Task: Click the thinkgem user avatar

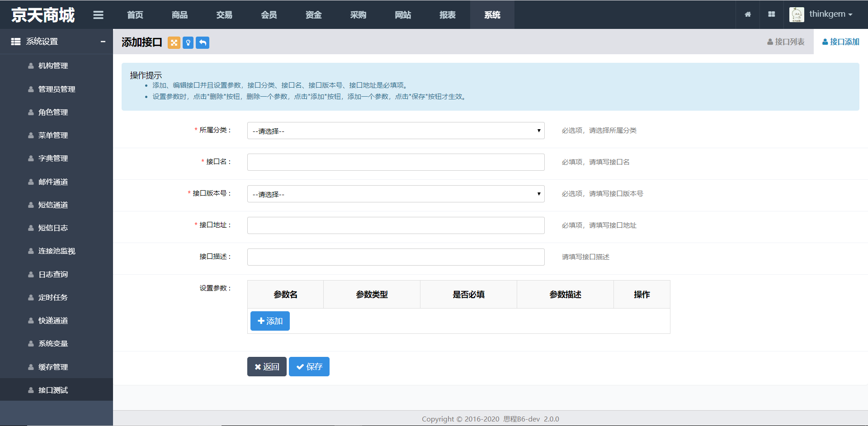Action: [x=797, y=14]
